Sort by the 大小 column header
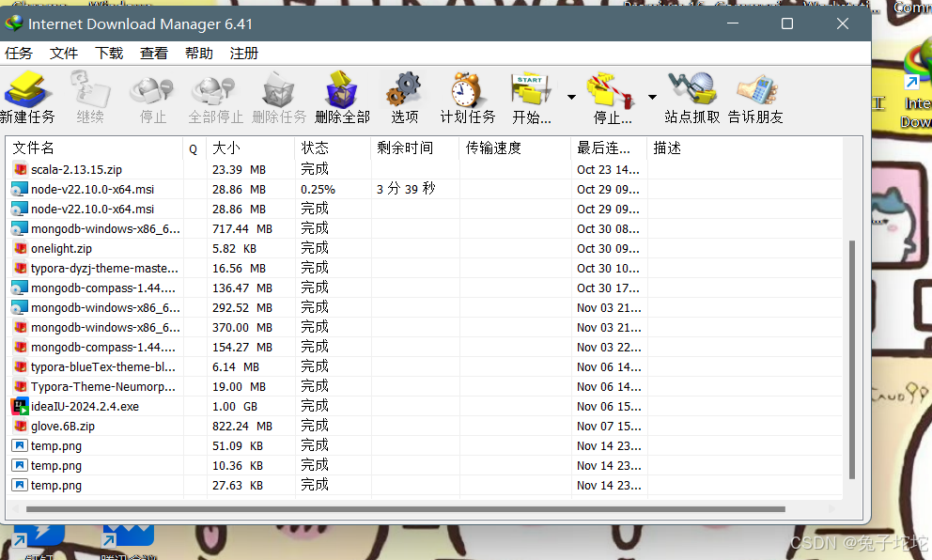 250,148
